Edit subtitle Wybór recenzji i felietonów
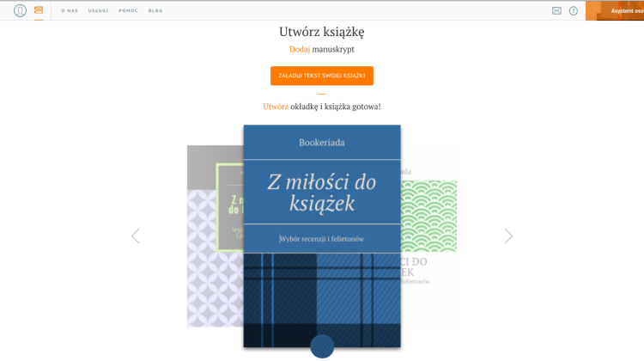The height and width of the screenshot is (361, 644). point(322,238)
